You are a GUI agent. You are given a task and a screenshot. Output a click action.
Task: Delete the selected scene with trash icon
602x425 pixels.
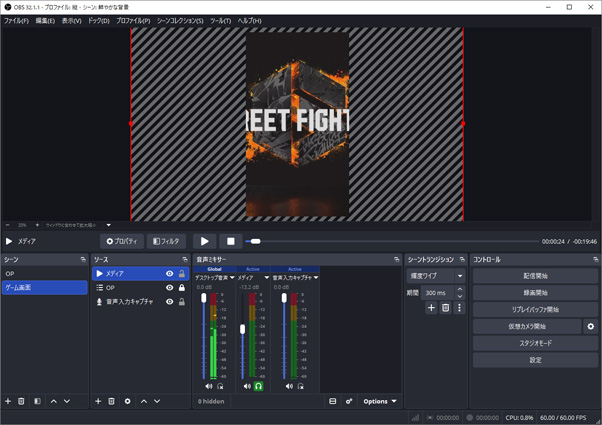(x=21, y=401)
